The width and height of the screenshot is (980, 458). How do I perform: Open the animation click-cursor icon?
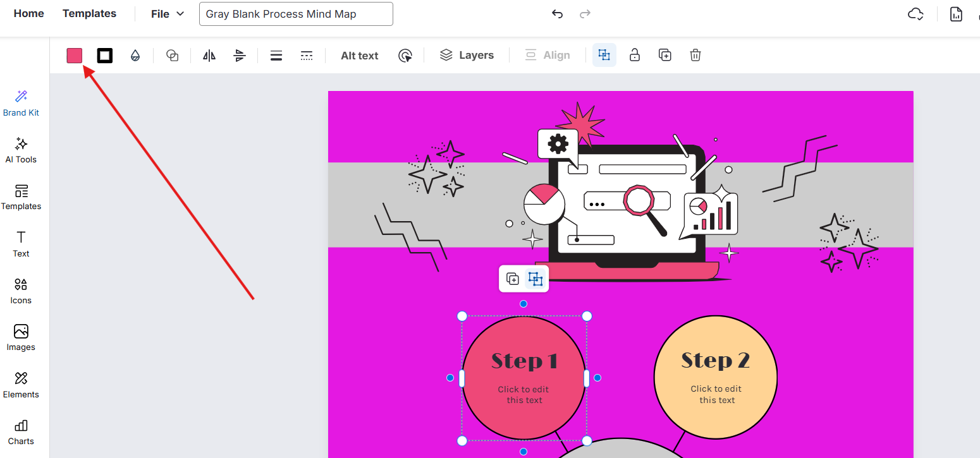point(405,56)
